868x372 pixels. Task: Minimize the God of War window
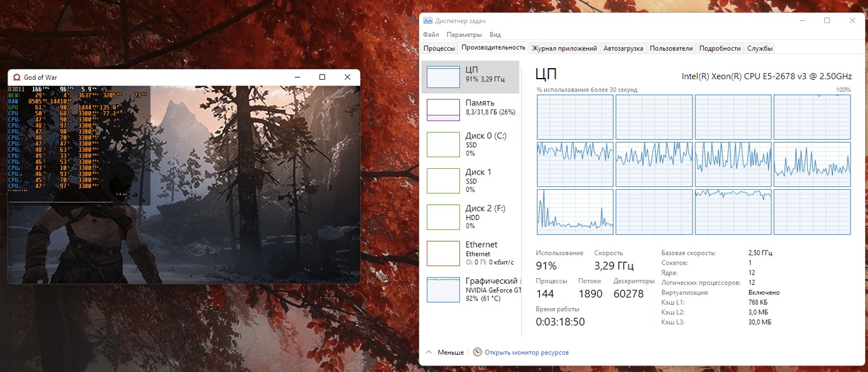[x=297, y=77]
